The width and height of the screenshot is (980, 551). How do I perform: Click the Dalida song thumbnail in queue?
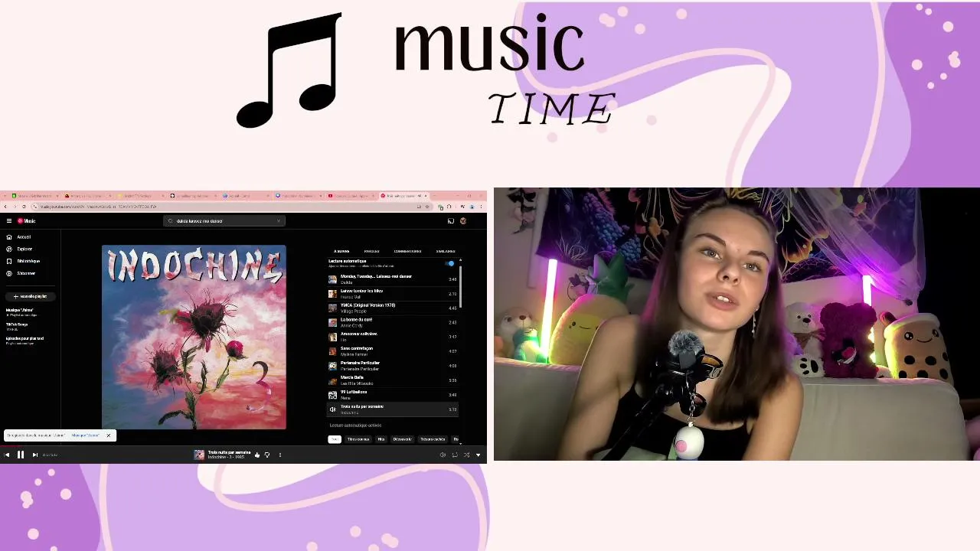pos(332,279)
